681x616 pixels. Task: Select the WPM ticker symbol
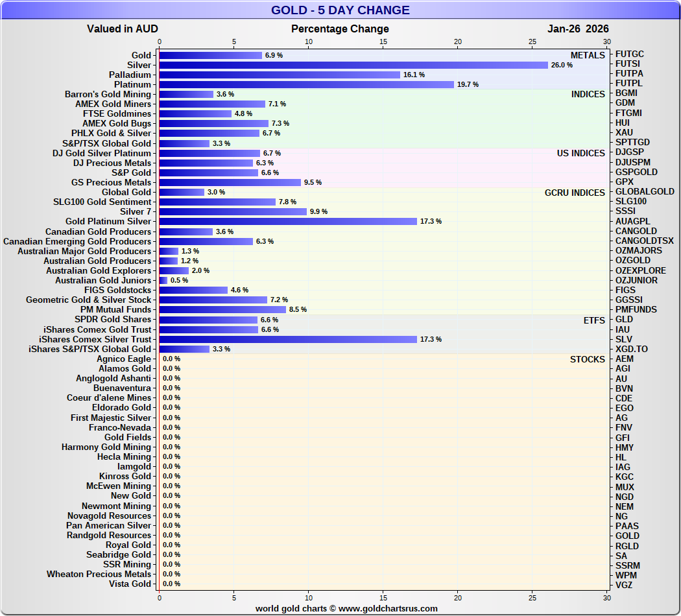[625, 575]
